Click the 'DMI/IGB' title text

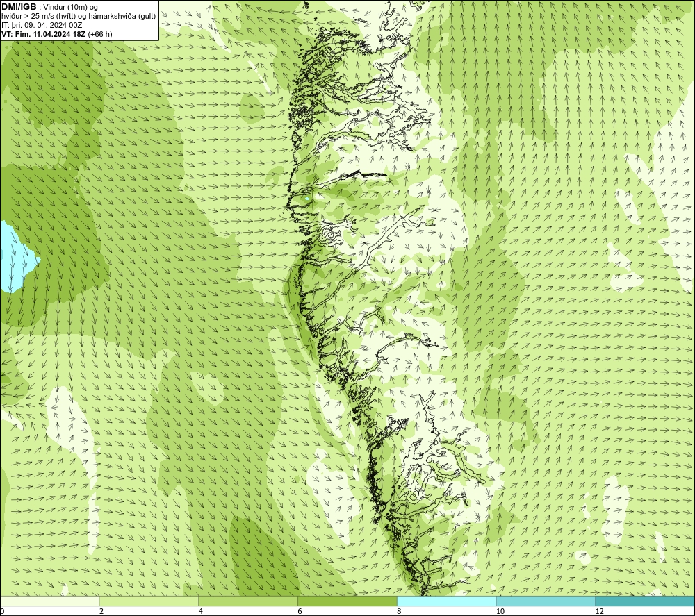(x=19, y=7)
